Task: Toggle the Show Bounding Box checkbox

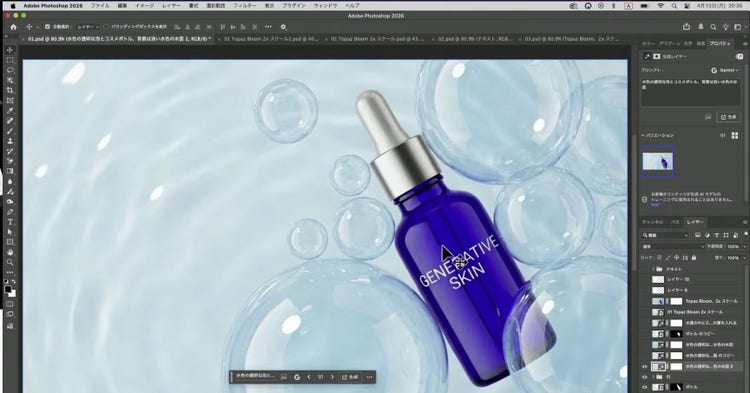Action: click(x=106, y=27)
